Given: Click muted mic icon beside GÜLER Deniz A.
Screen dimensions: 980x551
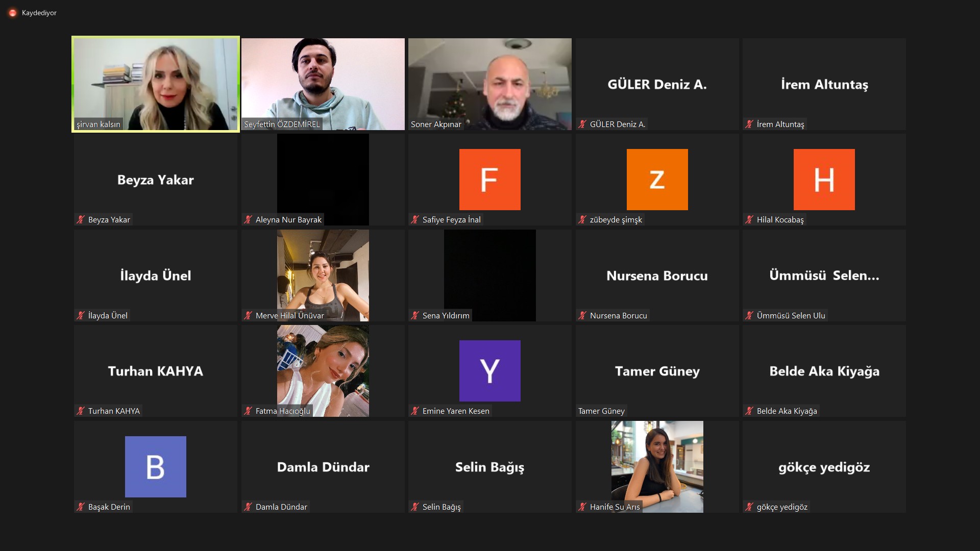Looking at the screenshot, I should 582,124.
